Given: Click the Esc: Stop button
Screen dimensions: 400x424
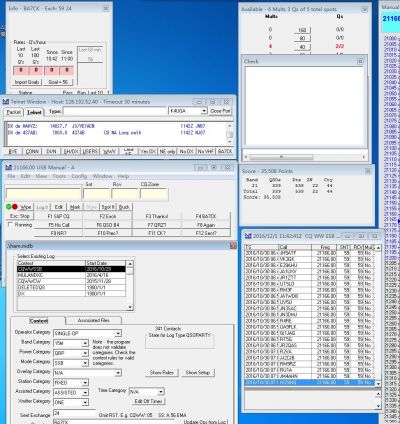Looking at the screenshot, I should click(20, 216).
